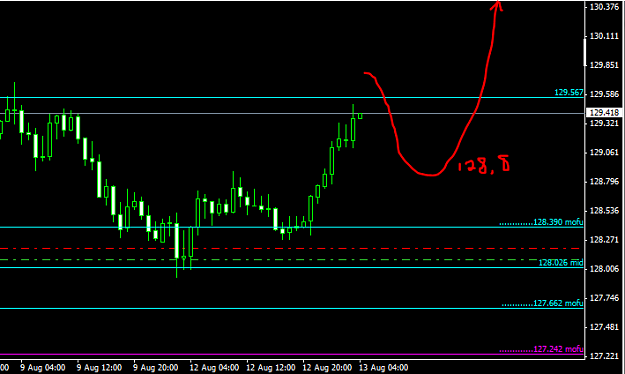
Task: Select the current price tag 129.418
Action: pyautogui.click(x=604, y=113)
